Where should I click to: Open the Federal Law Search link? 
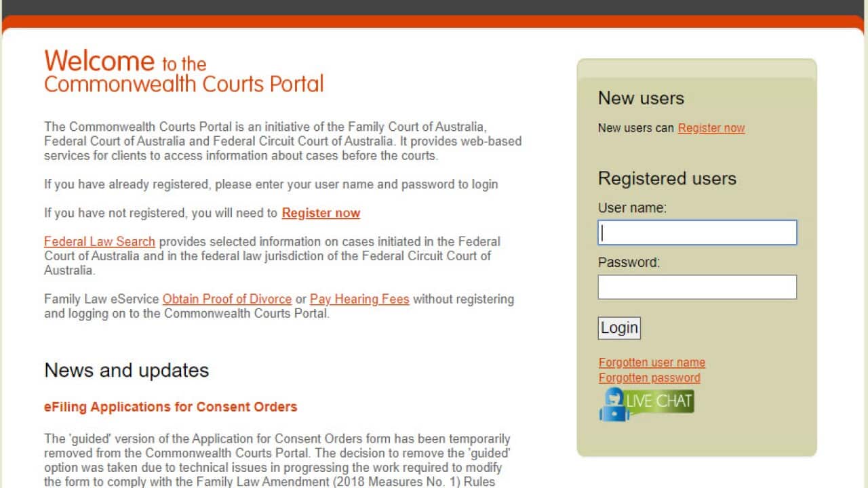(x=100, y=241)
